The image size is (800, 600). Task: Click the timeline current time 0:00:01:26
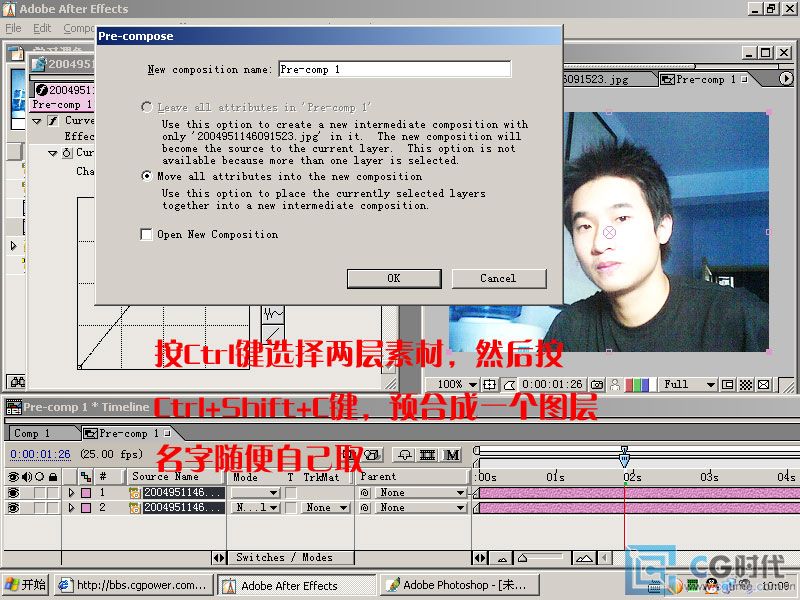coord(40,454)
